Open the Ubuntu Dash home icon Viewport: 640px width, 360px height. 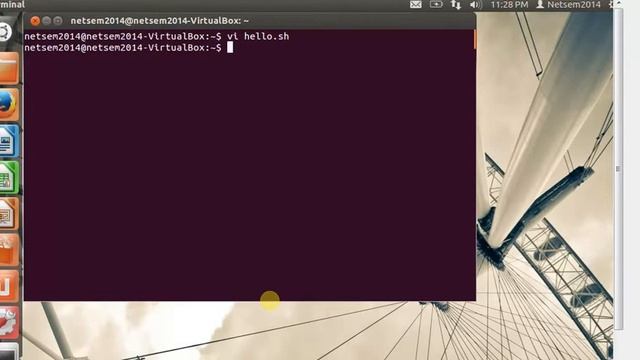click(6, 32)
